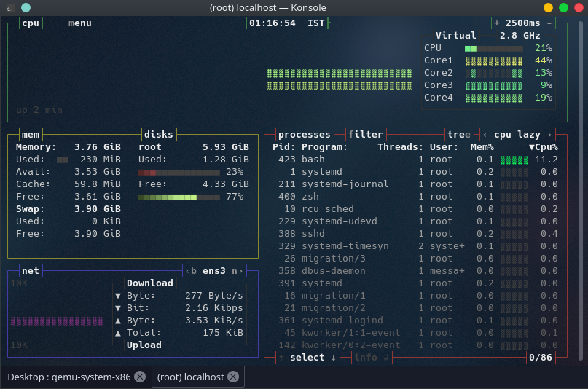
Task: Click the left arrow before cpu lazy
Action: point(485,135)
